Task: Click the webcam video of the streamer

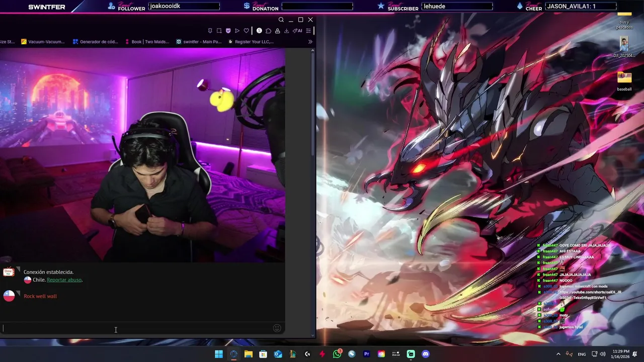Action: point(142,155)
